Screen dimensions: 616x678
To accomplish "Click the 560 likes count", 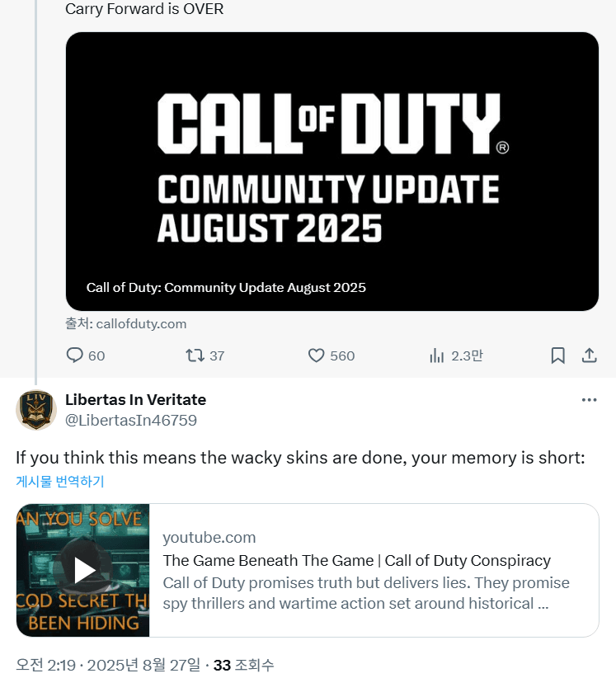I will [342, 355].
